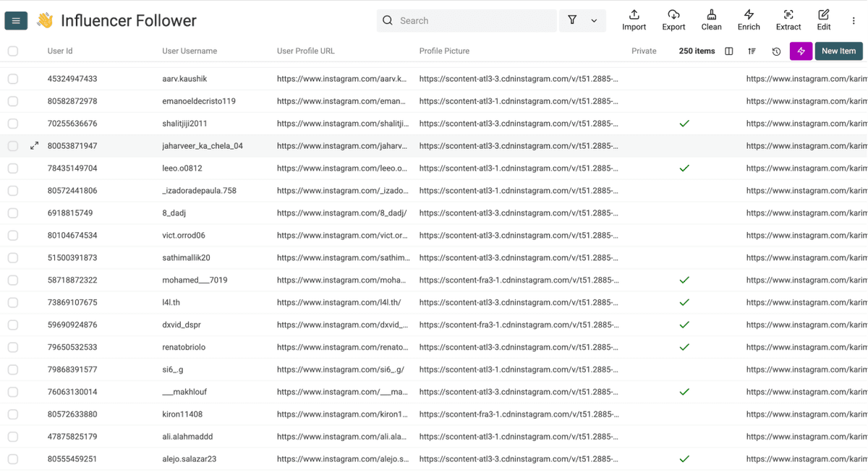The height and width of the screenshot is (475, 868).
Task: Click the 250 items count label
Action: 697,51
